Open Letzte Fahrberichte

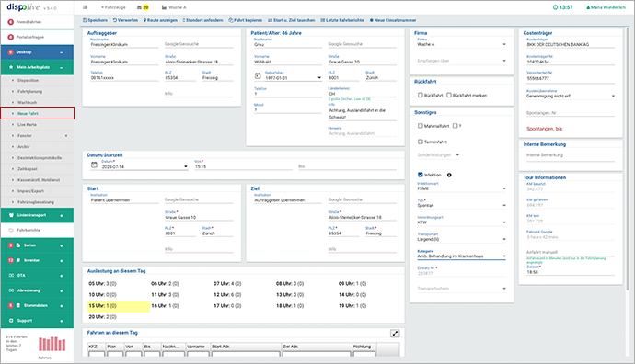pyautogui.click(x=342, y=20)
